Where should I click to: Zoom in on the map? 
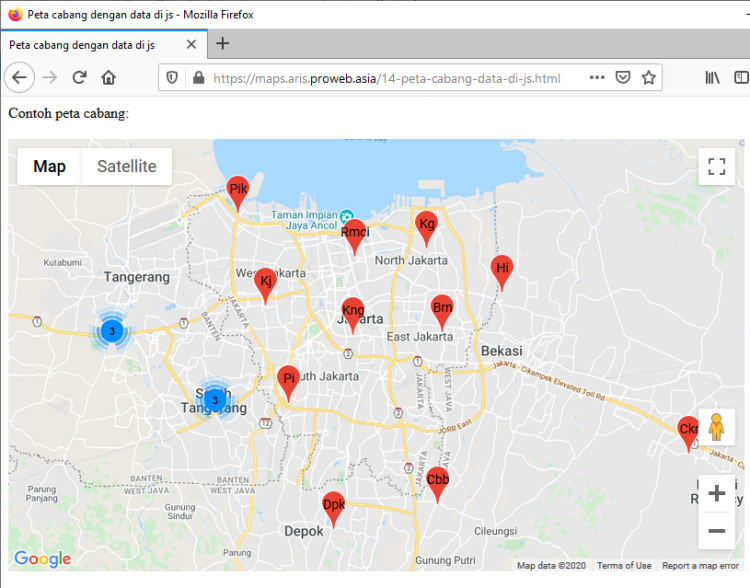pyautogui.click(x=716, y=493)
